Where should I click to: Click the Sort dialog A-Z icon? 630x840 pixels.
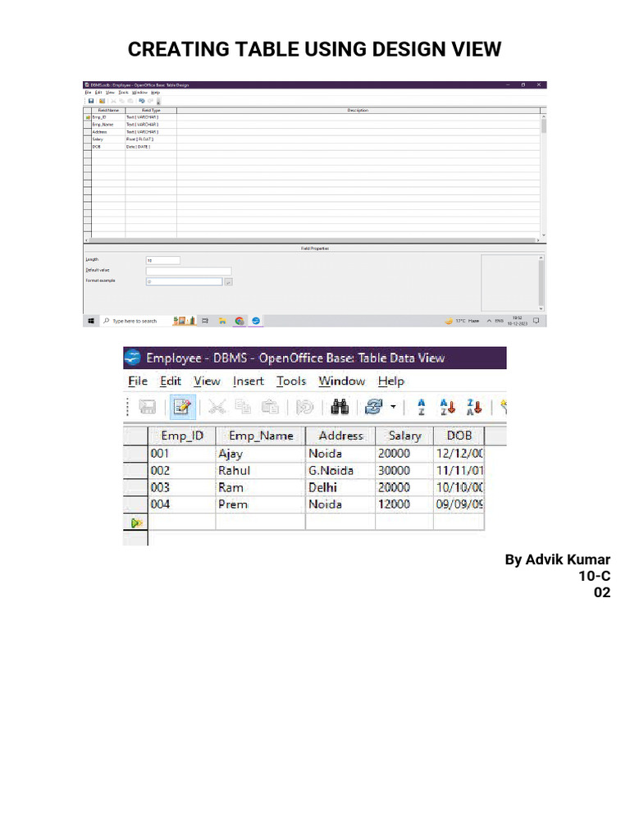click(421, 407)
